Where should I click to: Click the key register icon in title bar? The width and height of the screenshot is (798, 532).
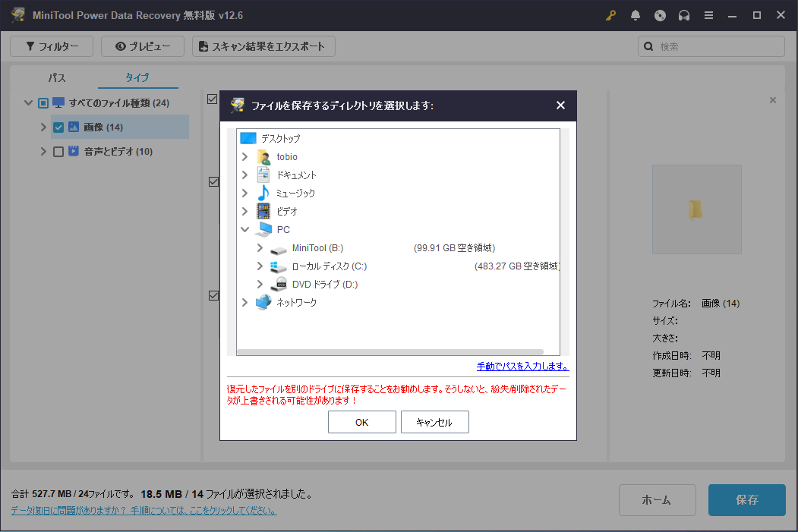pyautogui.click(x=610, y=15)
